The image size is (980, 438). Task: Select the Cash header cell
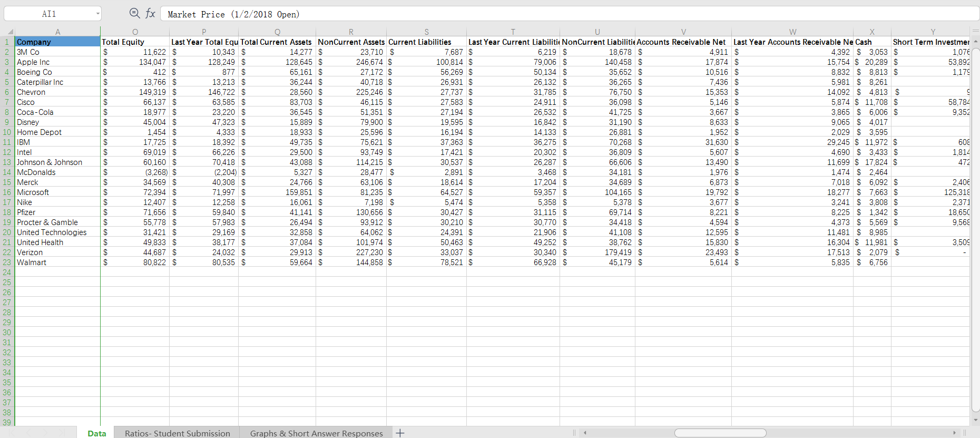(x=872, y=42)
